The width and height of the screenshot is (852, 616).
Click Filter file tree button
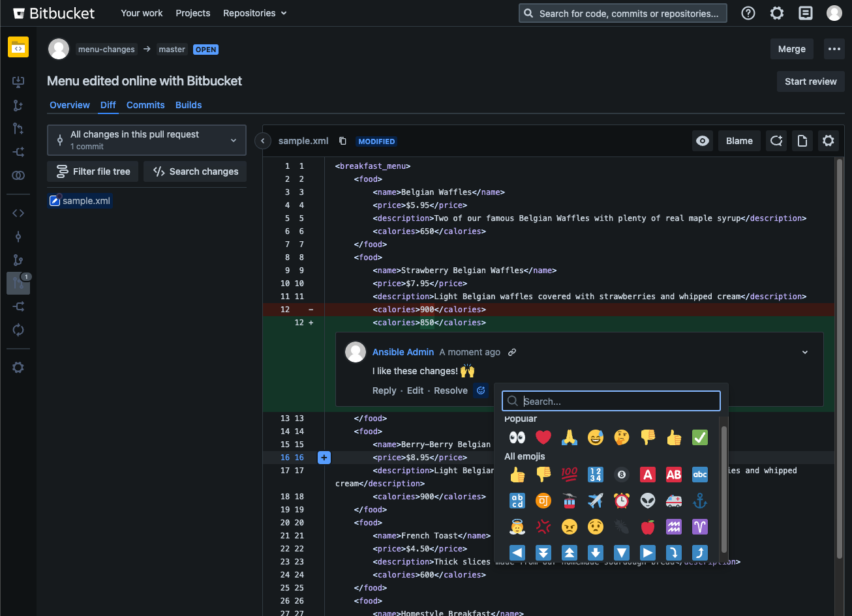coord(93,171)
